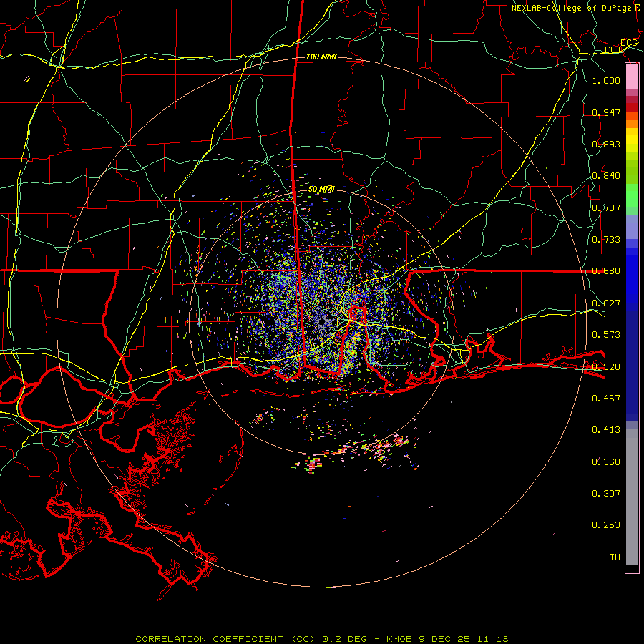The width and height of the screenshot is (644, 644).
Task: Click the 1.000 scale value
Action: (x=606, y=80)
